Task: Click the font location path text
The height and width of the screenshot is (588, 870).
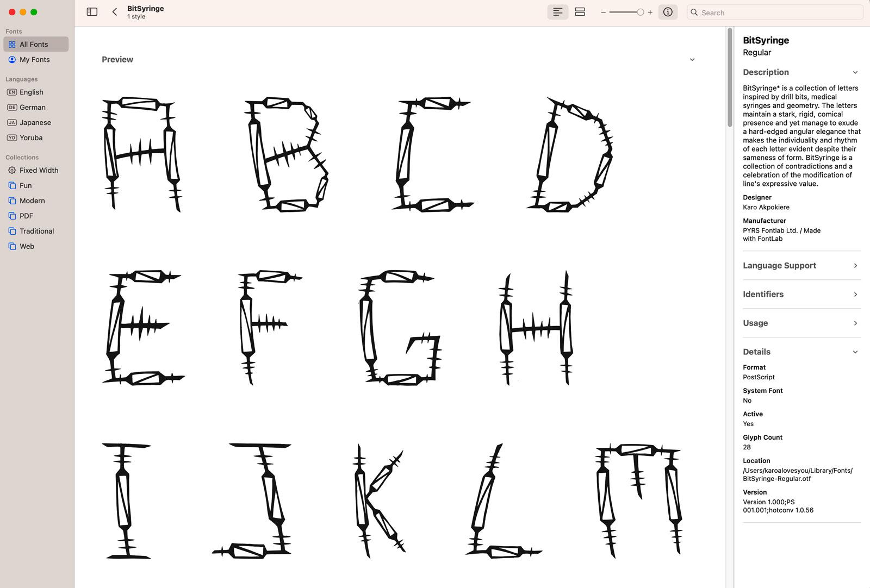Action: [x=798, y=474]
